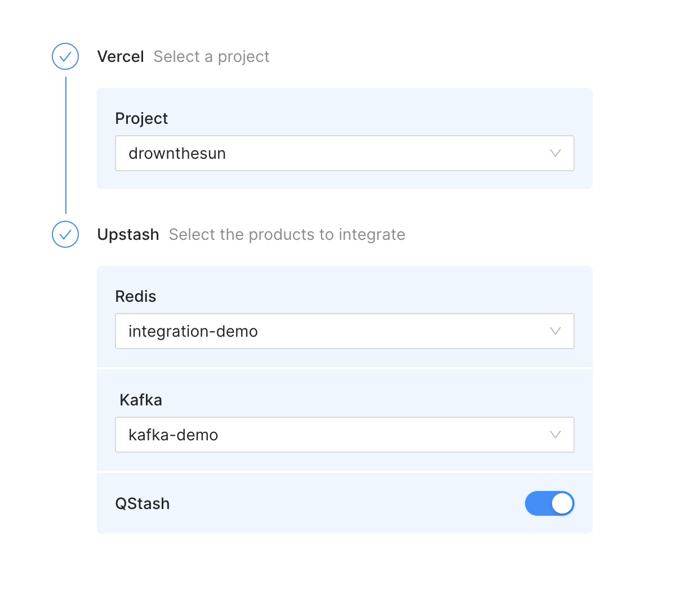Screen dimensions: 685x616
Task: Click the chevron arrow in Project field
Action: tap(555, 153)
